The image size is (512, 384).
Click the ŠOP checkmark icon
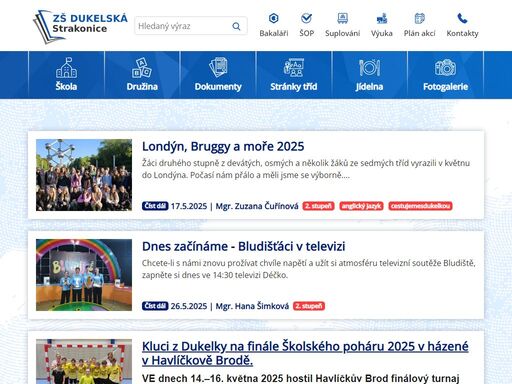(306, 18)
